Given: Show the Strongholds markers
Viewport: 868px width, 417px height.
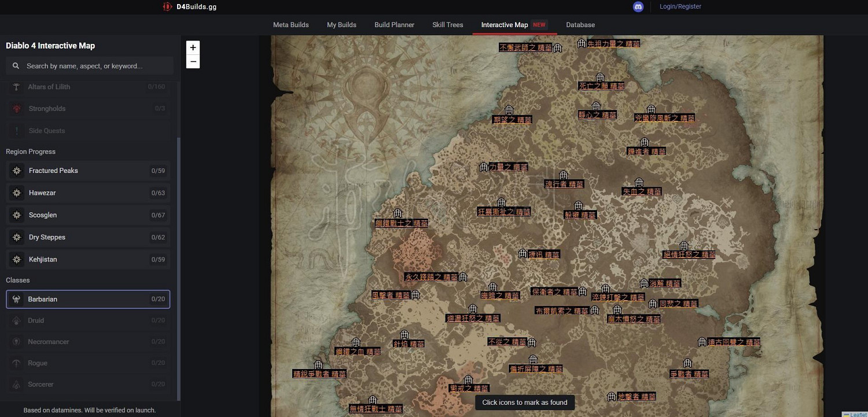Looking at the screenshot, I should (88, 109).
